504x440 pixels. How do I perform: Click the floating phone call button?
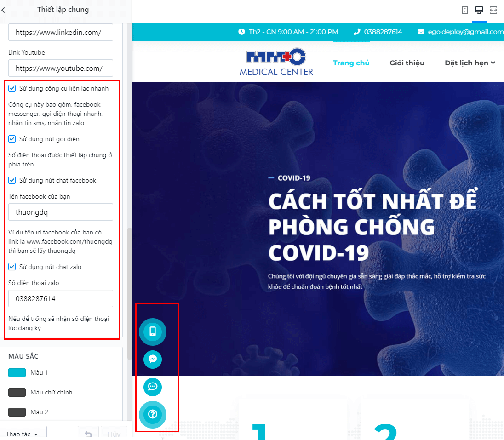pyautogui.click(x=153, y=331)
